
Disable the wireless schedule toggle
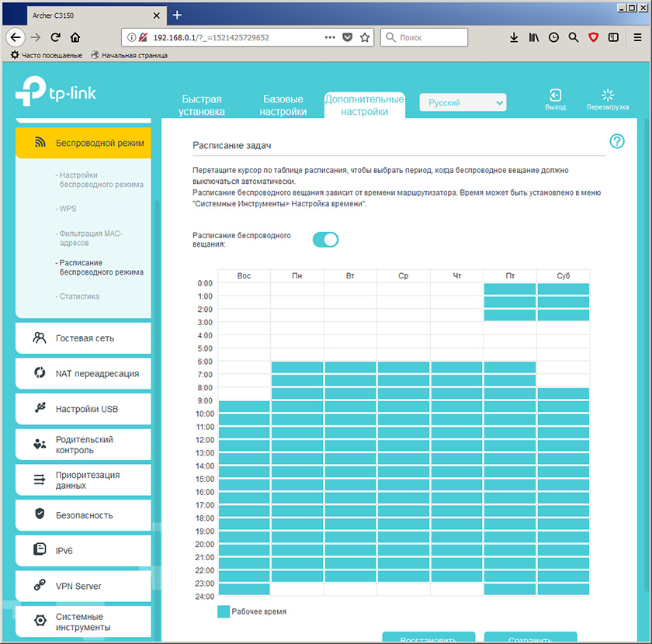pyautogui.click(x=325, y=240)
